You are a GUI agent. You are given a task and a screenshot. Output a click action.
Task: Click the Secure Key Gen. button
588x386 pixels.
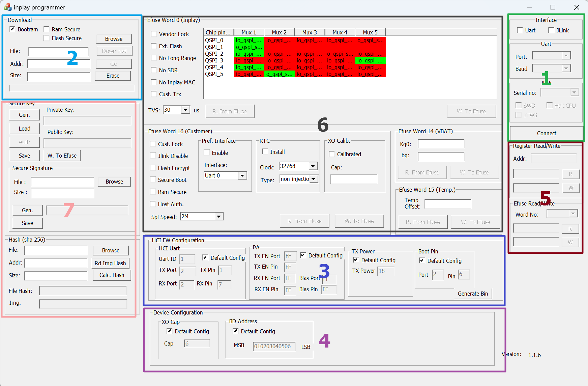24,115
